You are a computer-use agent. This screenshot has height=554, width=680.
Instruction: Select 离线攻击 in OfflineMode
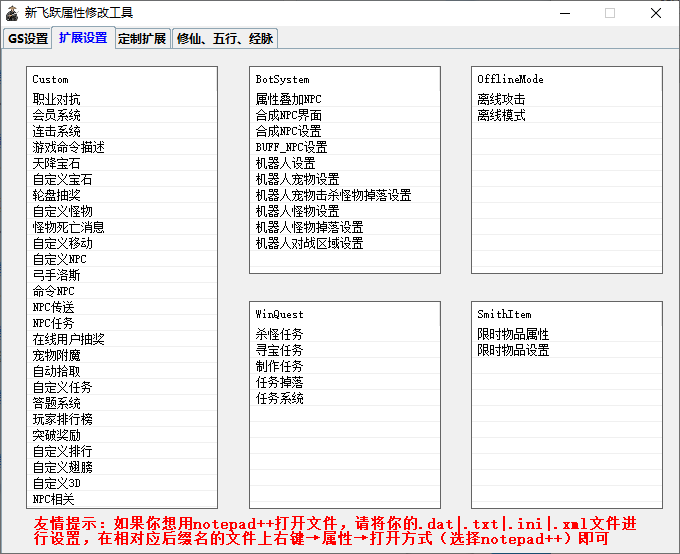coord(501,99)
